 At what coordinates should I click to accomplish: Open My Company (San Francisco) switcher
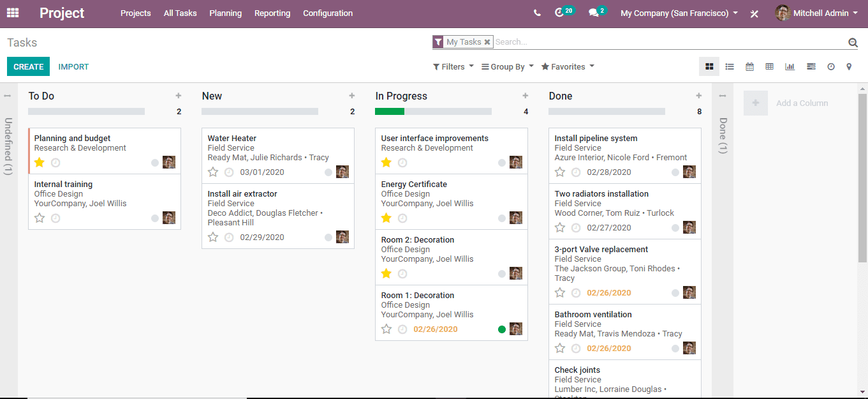pos(679,13)
